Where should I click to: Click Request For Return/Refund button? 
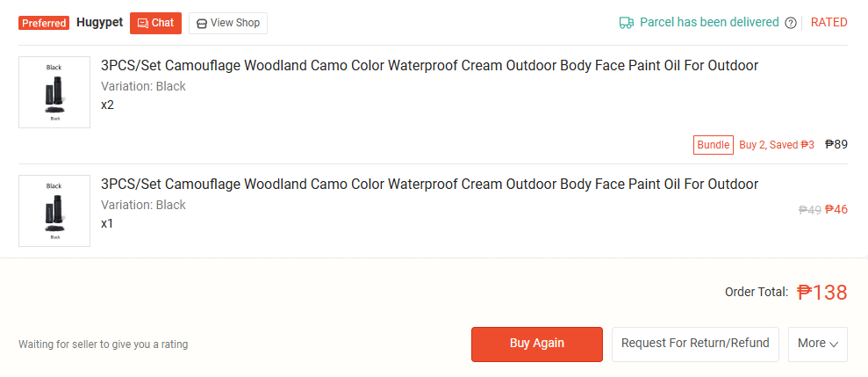pos(695,344)
